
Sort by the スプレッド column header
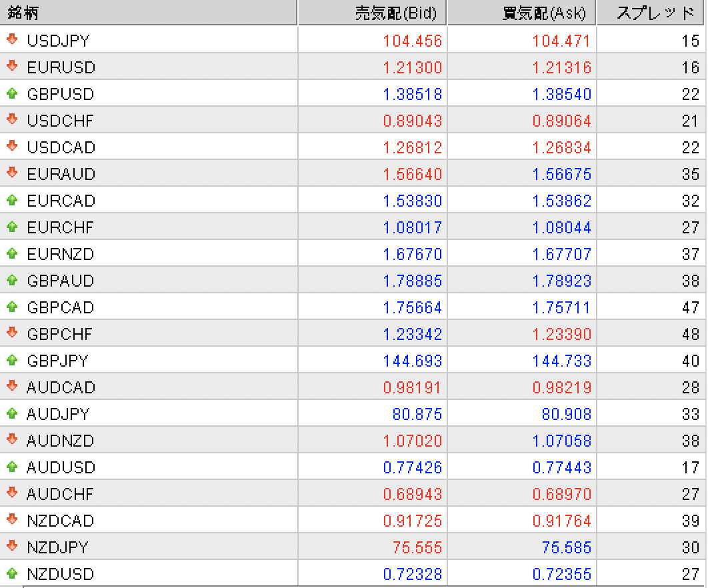(651, 12)
